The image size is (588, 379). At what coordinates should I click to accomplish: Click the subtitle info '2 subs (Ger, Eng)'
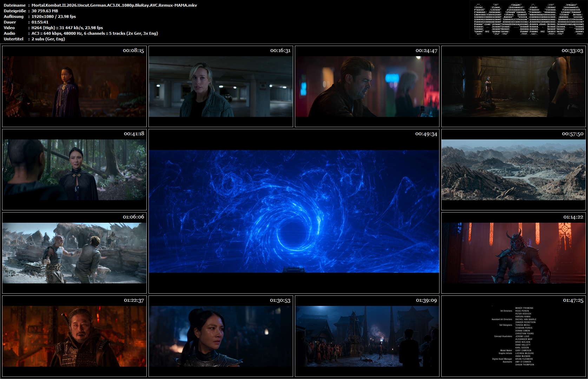48,39
